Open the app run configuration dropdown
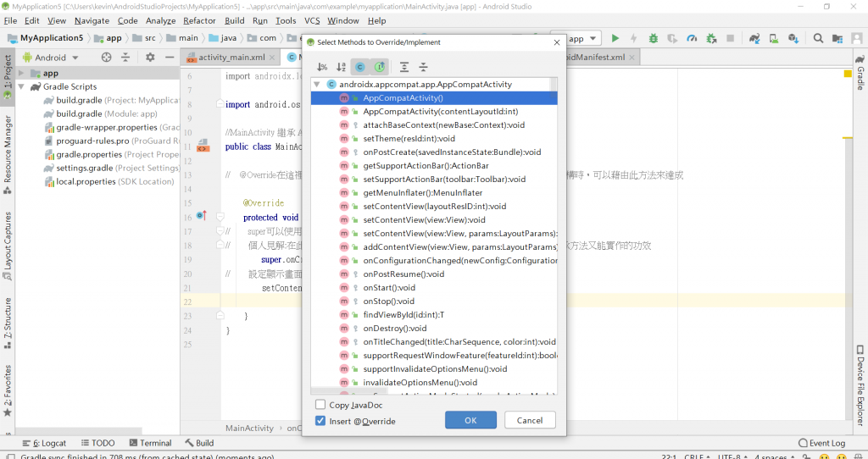This screenshot has width=868, height=459. [x=578, y=39]
